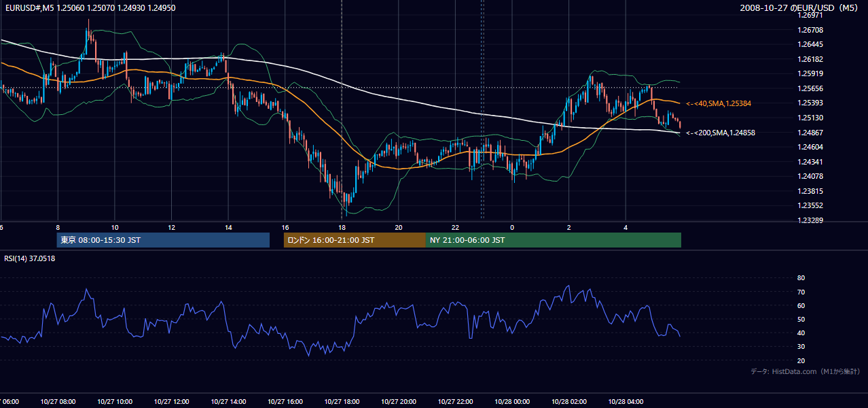Select the 10/27 22:00 bottom date label
Screen dimensions: 868x408
[455, 402]
